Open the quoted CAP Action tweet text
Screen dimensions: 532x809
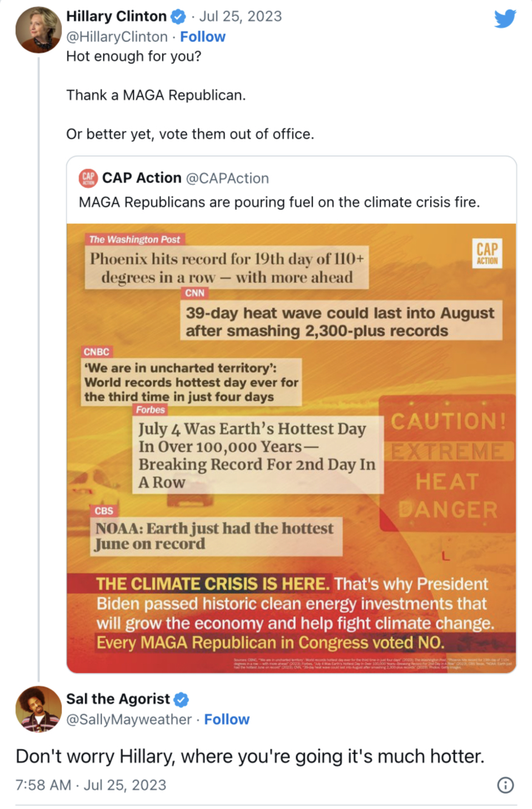point(280,203)
